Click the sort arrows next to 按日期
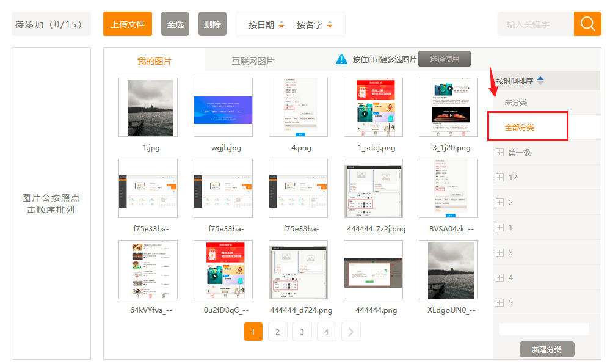Image resolution: width=610 pixels, height=364 pixels. 281,25
